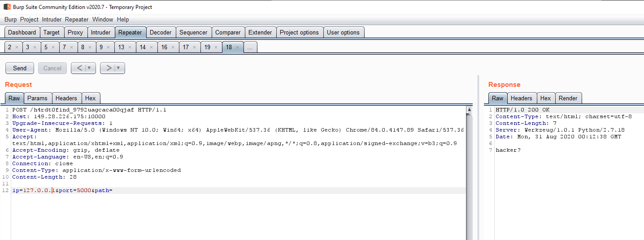Screen dimensions: 644x240
Task: Open the Burp menu
Action: [x=10, y=19]
